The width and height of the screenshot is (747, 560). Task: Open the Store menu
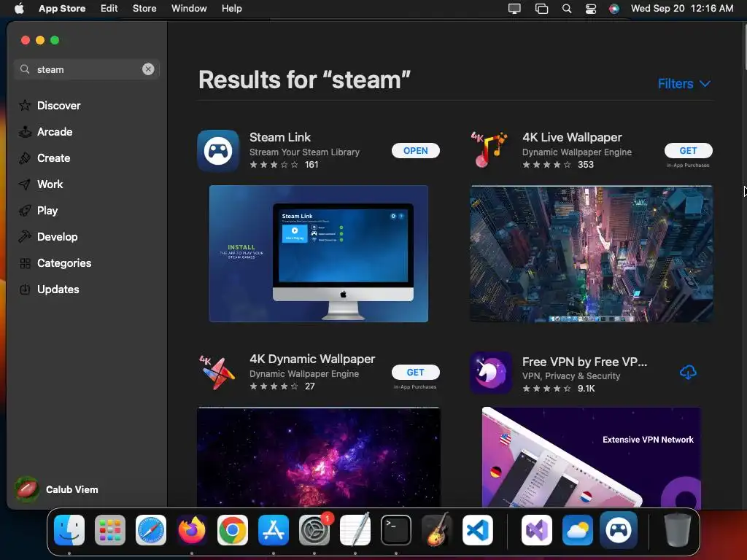(144, 8)
